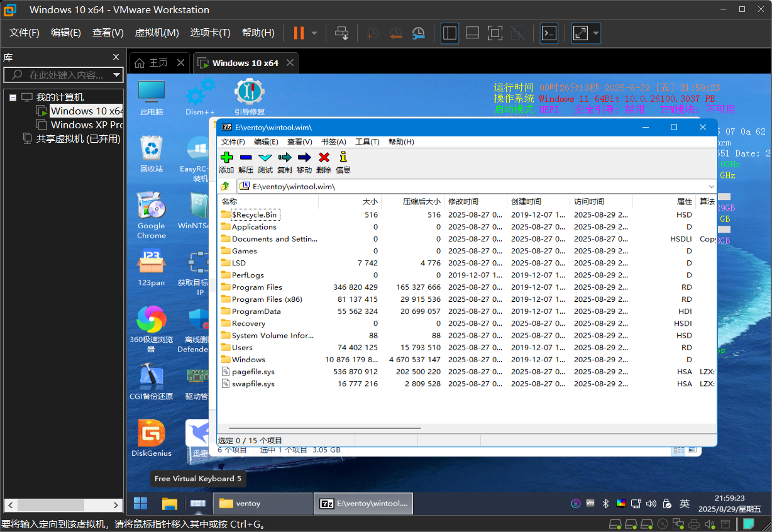Select 共享虚拟机 (已弃用) tree item
Viewport: 772px width, 532px height.
point(78,138)
